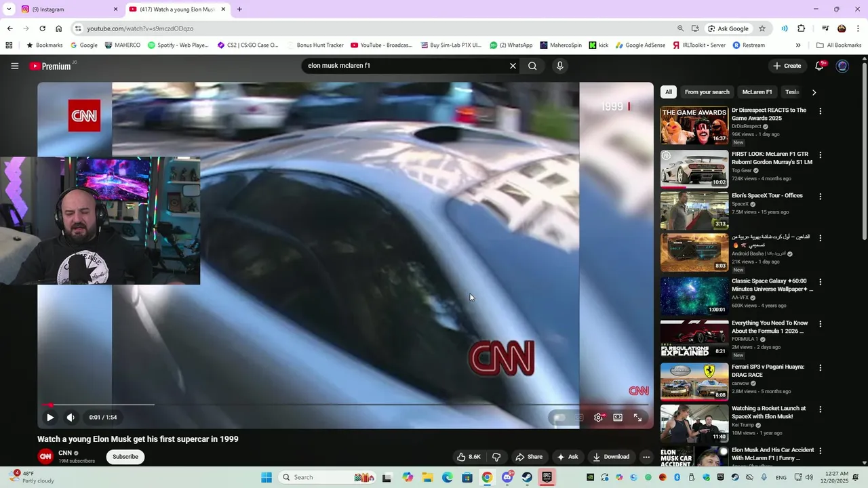
Task: Open the zoom magnifier in address bar
Action: 680,28
